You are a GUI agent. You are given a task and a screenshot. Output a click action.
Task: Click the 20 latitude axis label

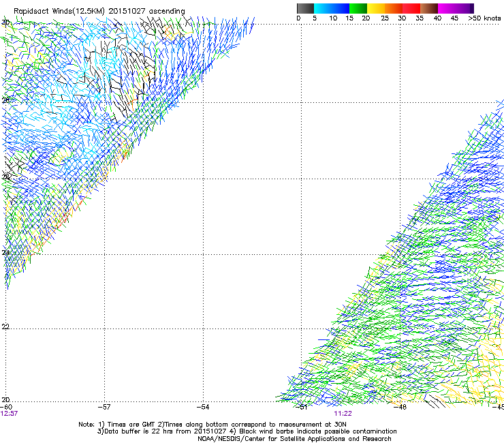5,399
